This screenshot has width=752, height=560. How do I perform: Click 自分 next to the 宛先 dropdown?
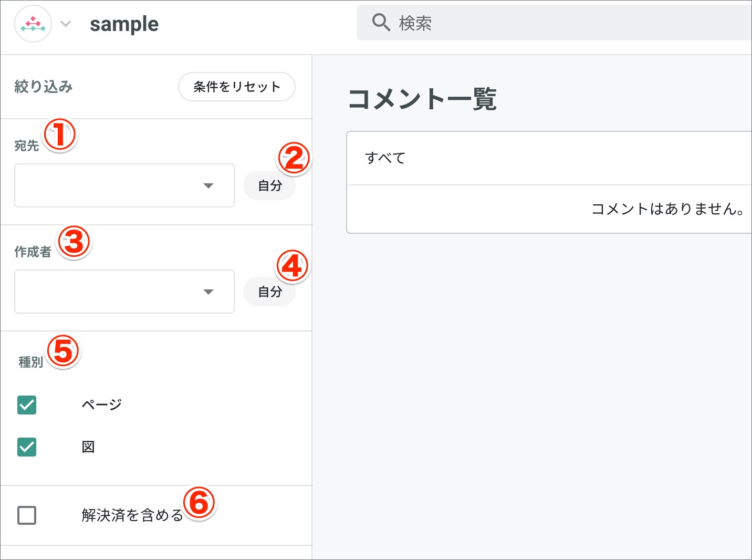click(269, 185)
